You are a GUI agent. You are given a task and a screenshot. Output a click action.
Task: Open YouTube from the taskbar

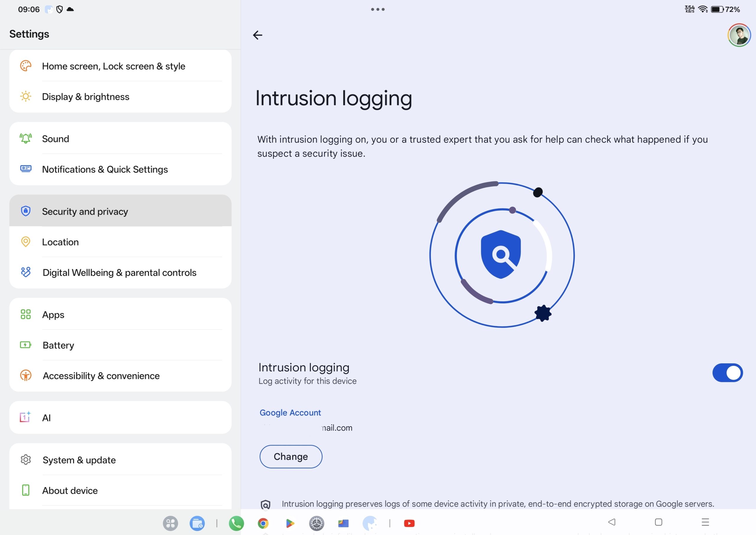tap(409, 523)
